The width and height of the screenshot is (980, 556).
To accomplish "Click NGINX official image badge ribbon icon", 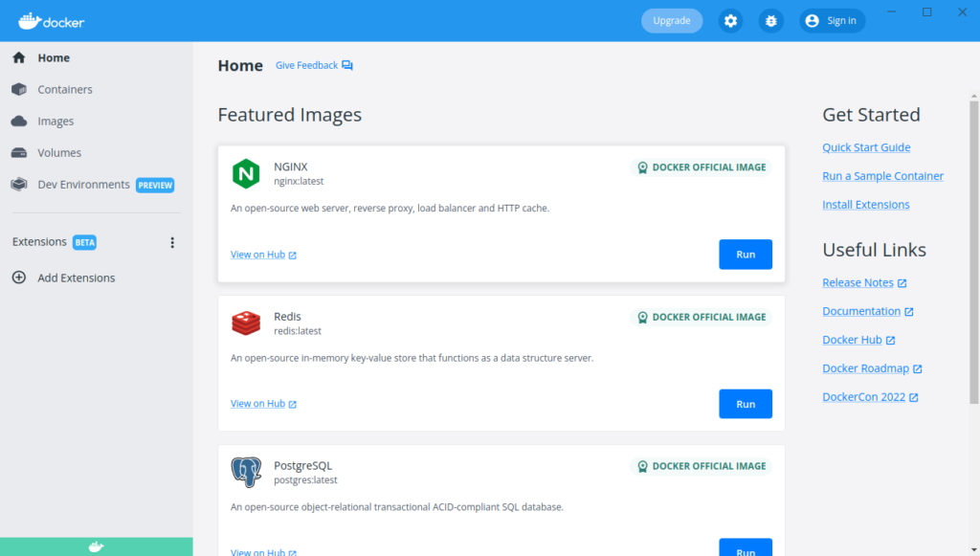I will pos(642,167).
